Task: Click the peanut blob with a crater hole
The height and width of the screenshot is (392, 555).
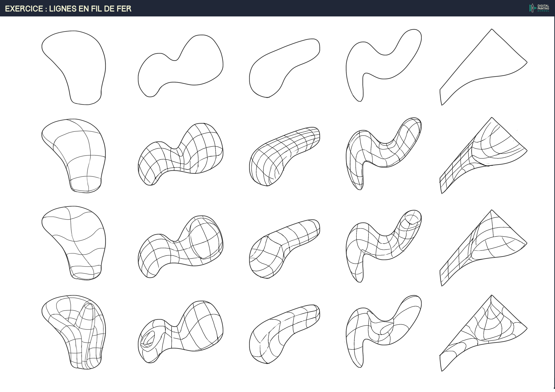Action: point(180,332)
